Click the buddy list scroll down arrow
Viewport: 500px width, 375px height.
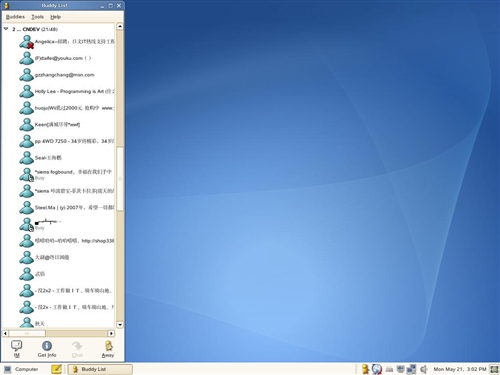120,324
